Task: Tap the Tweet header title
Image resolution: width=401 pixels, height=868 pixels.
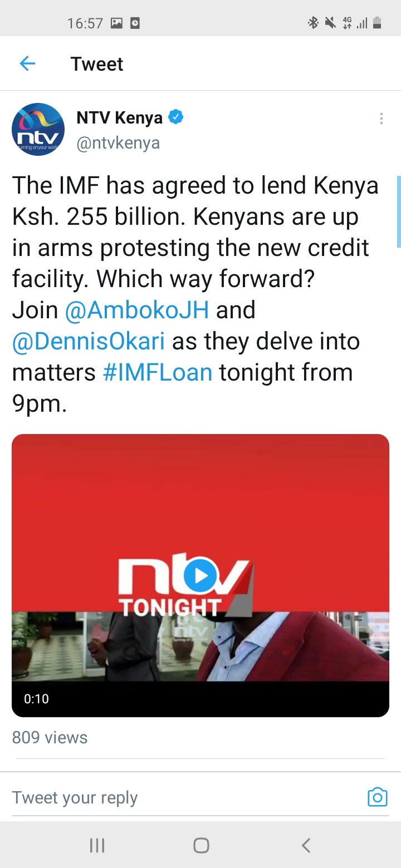Action: [x=97, y=64]
